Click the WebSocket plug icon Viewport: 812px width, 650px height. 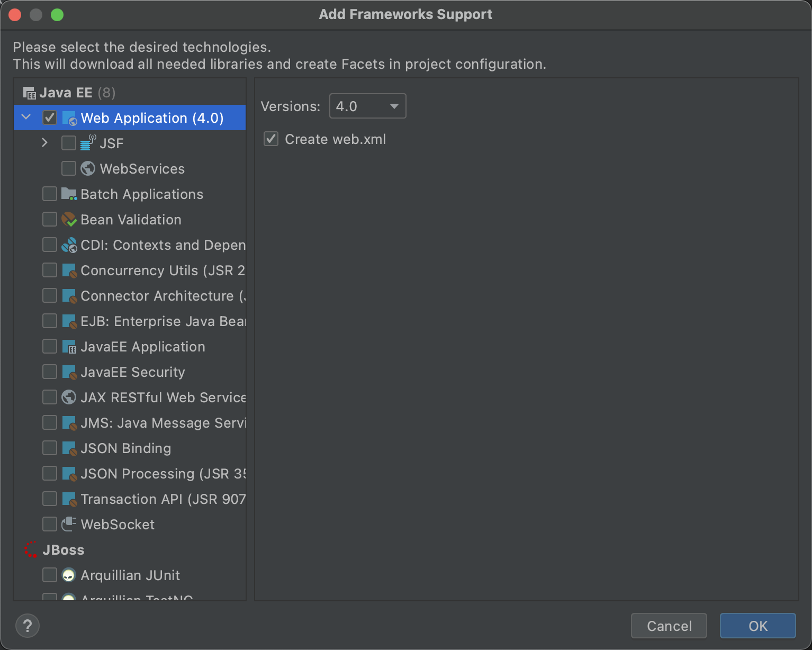coord(69,524)
